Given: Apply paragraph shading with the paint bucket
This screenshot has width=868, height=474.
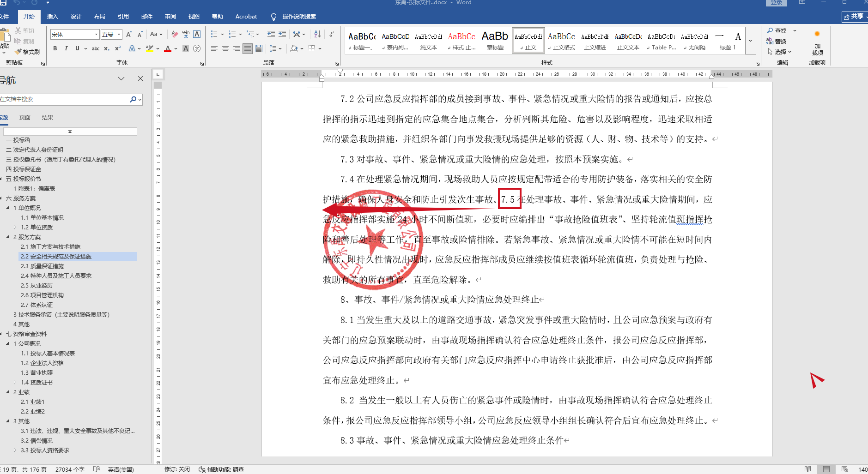Looking at the screenshot, I should point(294,48).
